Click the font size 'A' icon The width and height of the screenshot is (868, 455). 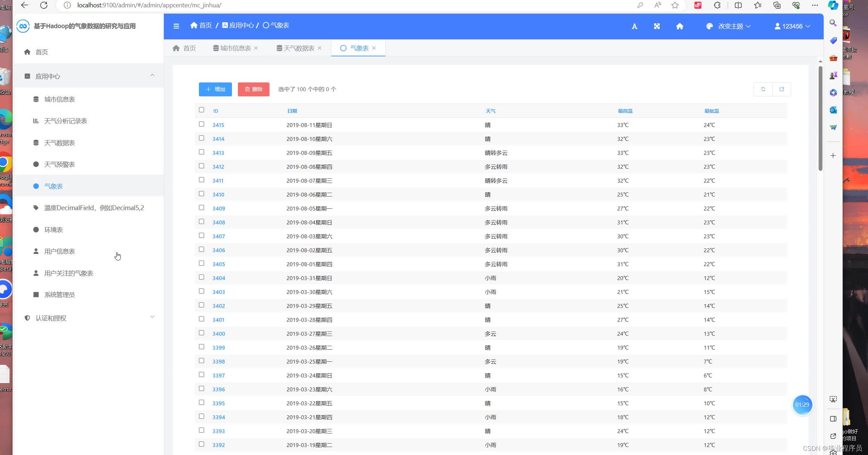[634, 26]
